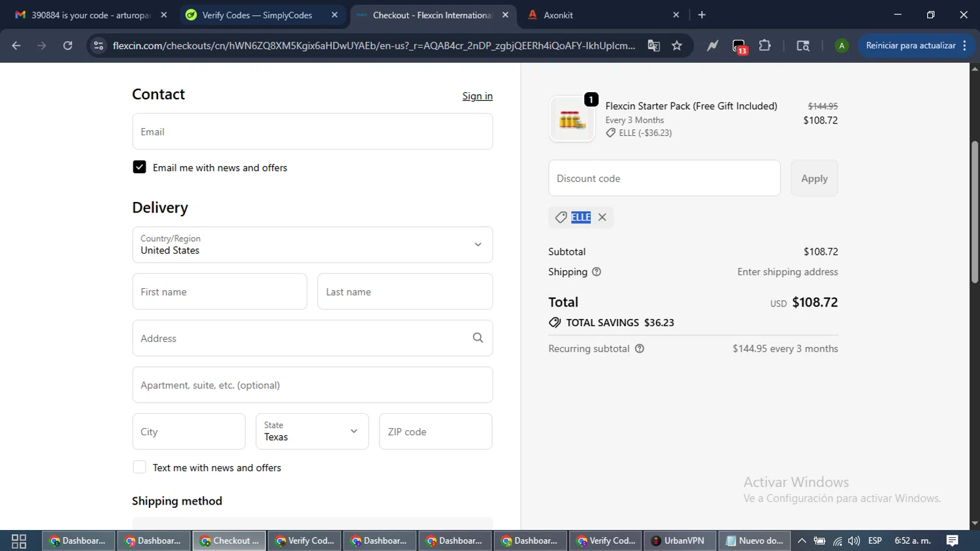Open UrbanVPN from the taskbar
The image size is (980, 551).
tap(679, 541)
